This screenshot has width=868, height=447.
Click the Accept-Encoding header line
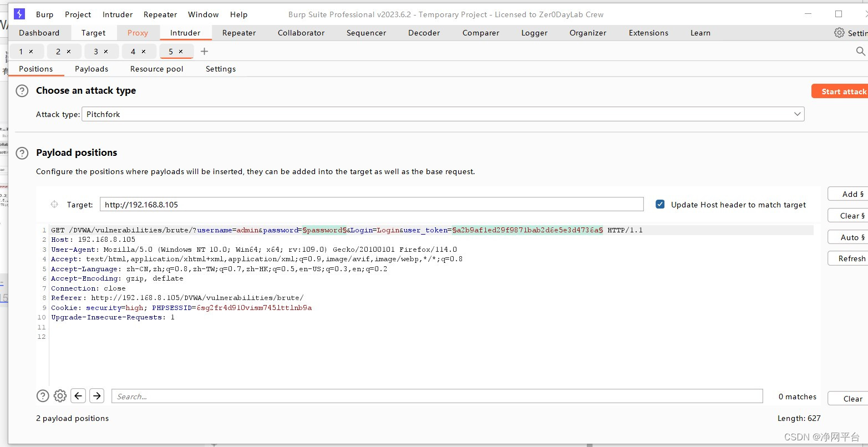click(x=117, y=278)
